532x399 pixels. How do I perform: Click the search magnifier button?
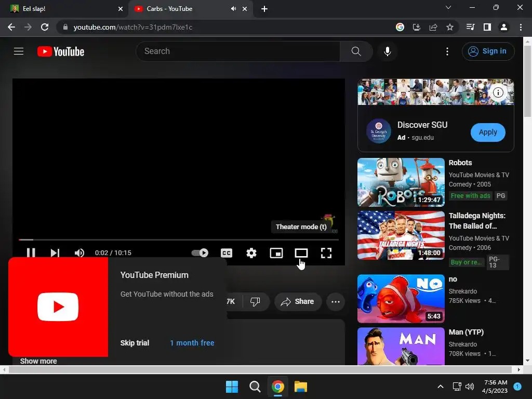[356, 51]
